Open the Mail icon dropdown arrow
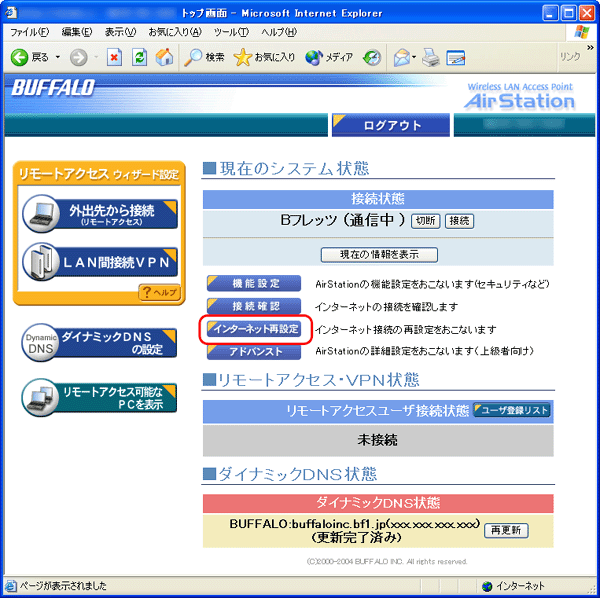The height and width of the screenshot is (598, 600). pyautogui.click(x=414, y=58)
